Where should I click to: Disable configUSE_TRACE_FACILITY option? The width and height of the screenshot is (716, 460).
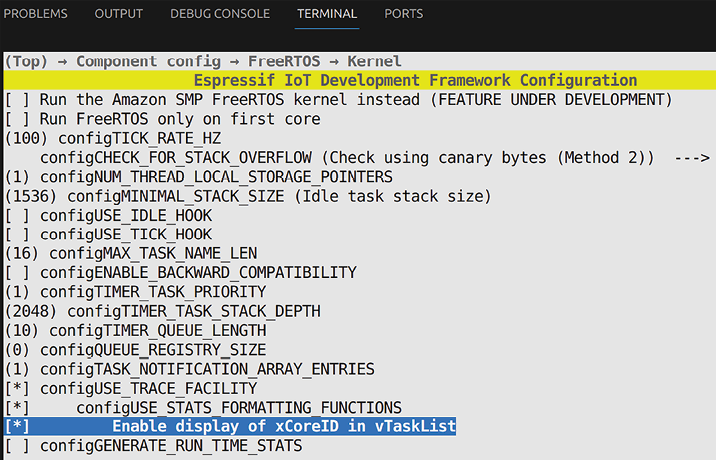[x=17, y=388]
